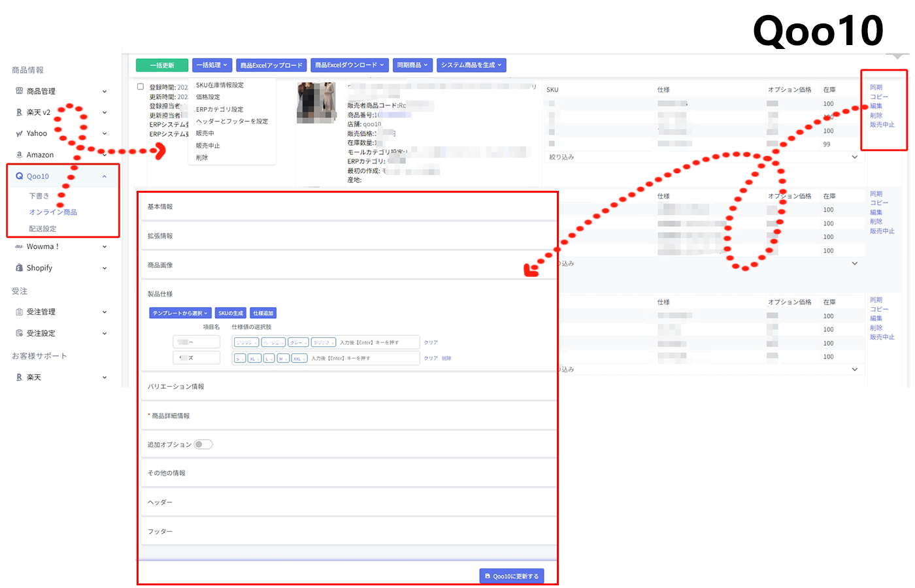The width and height of the screenshot is (915, 588).
Task: Expand the Shopify sidebar chevron
Action: tap(105, 268)
